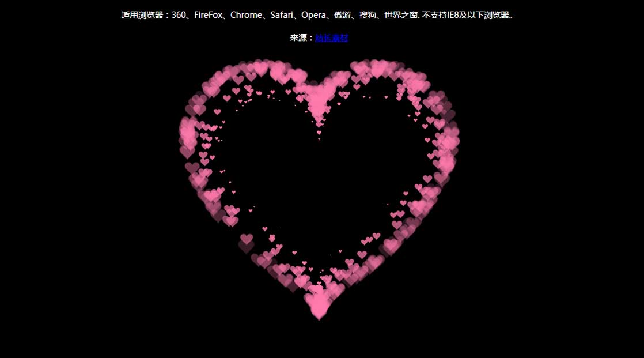Click the 来源 label before the link
Image resolution: width=644 pixels, height=358 pixels.
298,38
